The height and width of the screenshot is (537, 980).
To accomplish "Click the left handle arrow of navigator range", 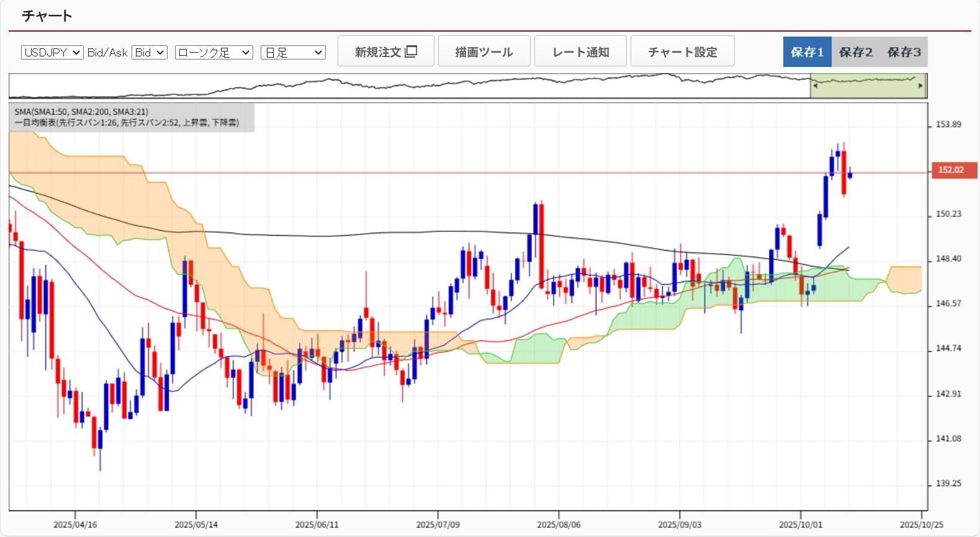I will pos(815,86).
